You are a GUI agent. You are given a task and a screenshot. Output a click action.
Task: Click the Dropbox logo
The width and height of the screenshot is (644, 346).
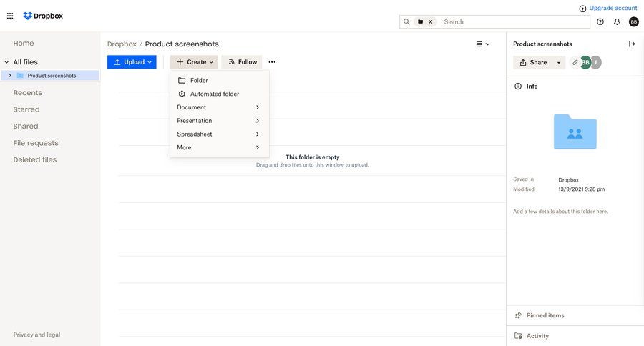coord(43,16)
